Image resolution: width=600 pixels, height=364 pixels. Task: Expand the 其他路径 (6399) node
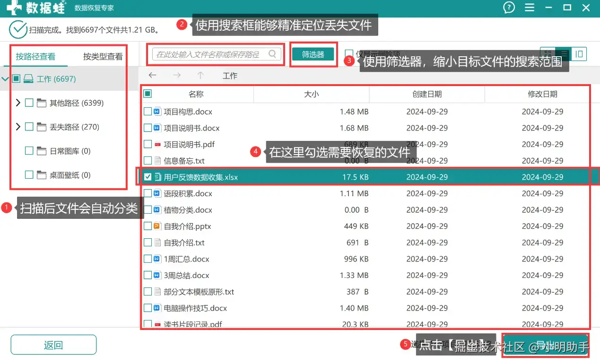(18, 103)
